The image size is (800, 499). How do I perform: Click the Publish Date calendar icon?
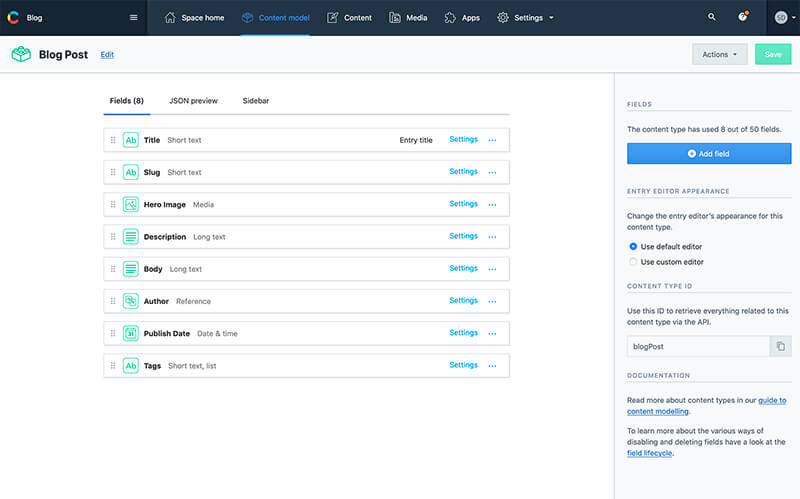(130, 333)
